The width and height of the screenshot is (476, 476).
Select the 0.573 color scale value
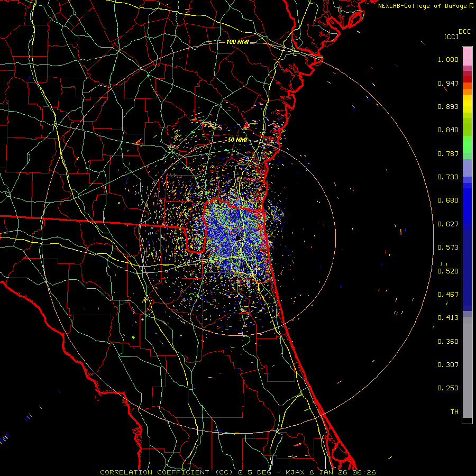coord(448,248)
